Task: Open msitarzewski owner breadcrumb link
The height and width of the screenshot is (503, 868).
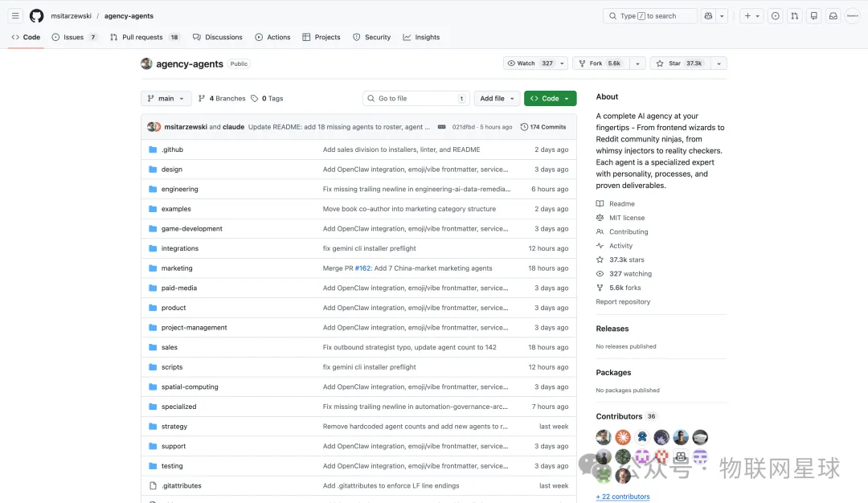Action: (x=71, y=16)
